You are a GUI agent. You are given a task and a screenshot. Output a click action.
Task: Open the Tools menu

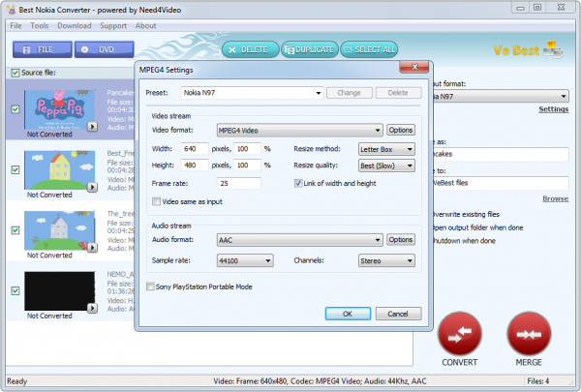(x=40, y=26)
